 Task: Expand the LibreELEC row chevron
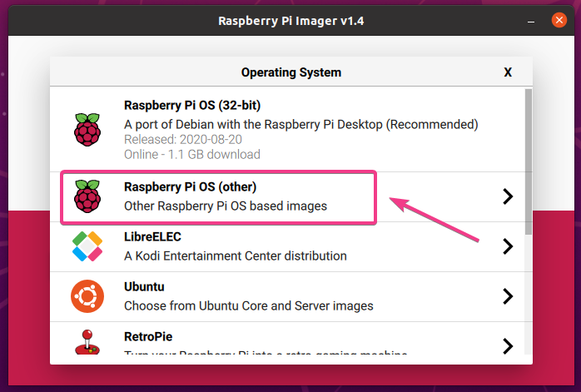[x=508, y=246]
